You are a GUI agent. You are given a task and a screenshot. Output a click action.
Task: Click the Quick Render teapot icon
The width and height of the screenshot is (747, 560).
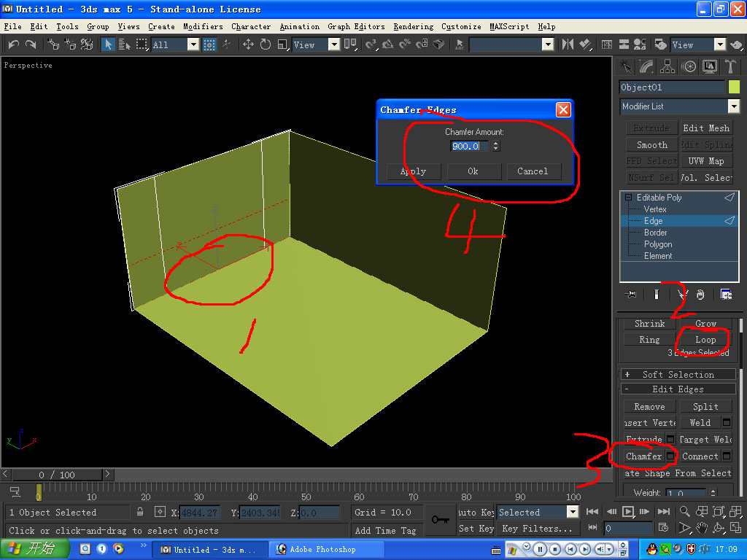click(x=737, y=44)
